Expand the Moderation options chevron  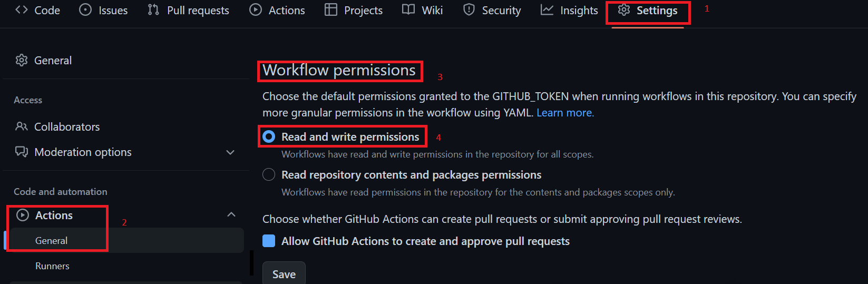(x=230, y=152)
